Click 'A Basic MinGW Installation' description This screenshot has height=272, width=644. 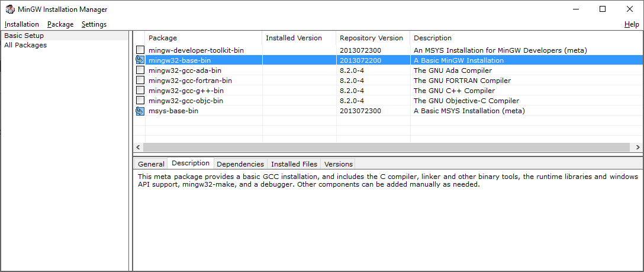pyautogui.click(x=459, y=60)
